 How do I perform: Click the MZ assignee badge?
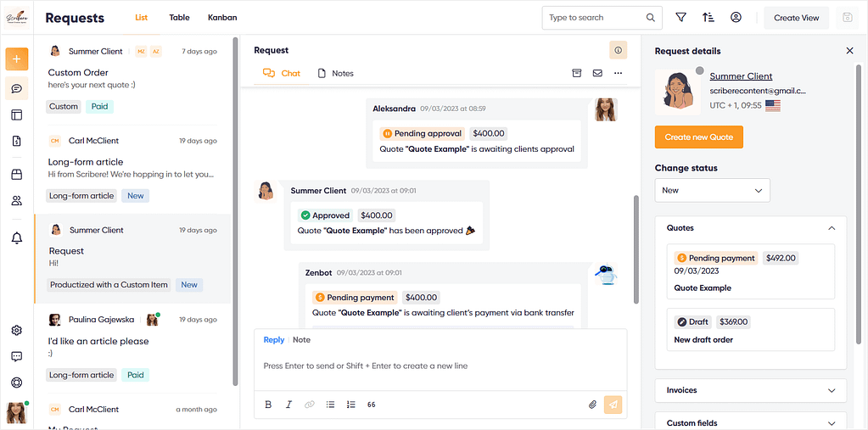(x=141, y=52)
